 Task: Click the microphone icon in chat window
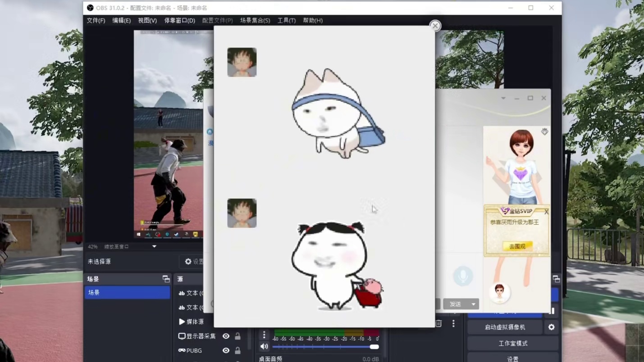pos(463,276)
